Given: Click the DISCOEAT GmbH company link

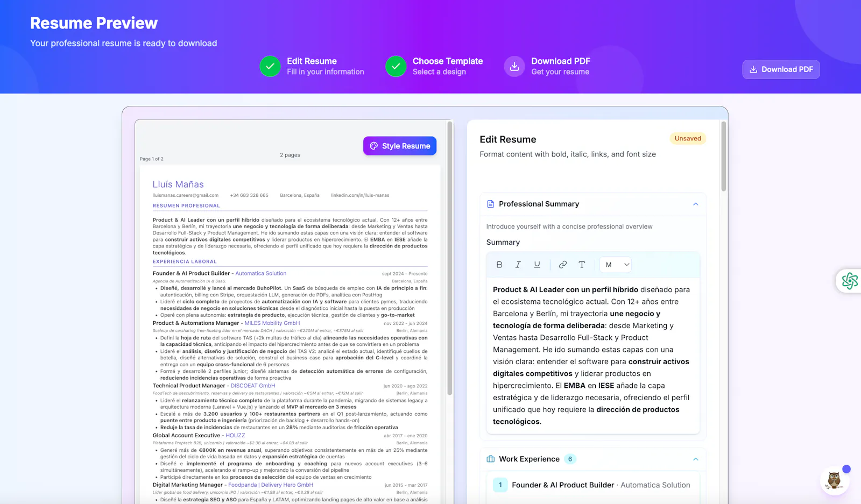Looking at the screenshot, I should point(253,386).
